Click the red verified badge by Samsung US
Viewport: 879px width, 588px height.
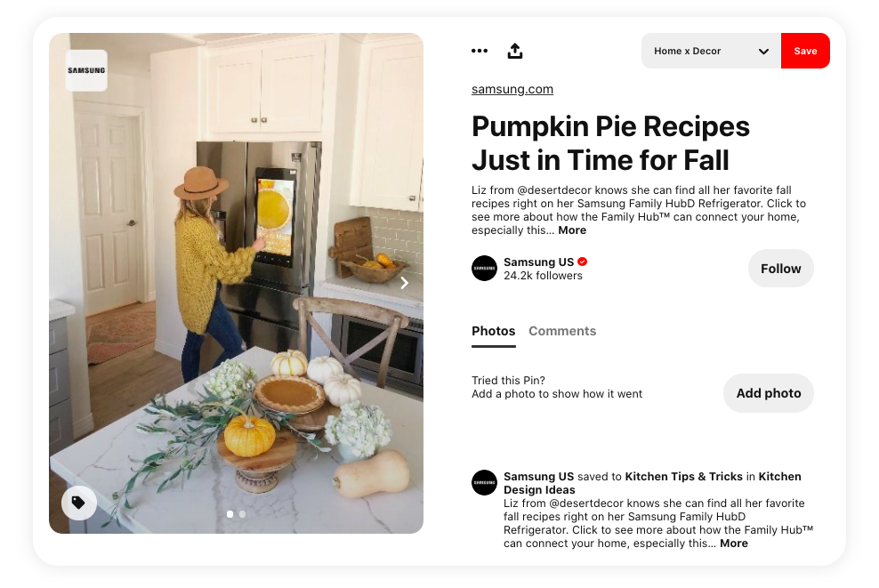(x=583, y=262)
